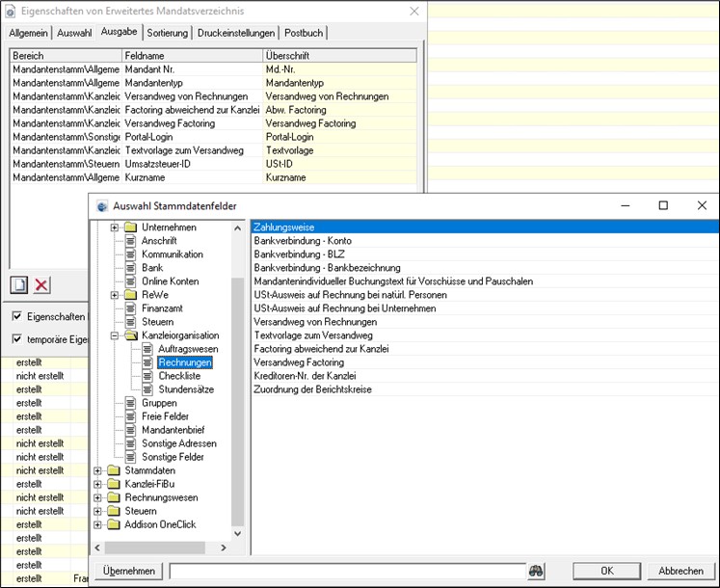
Task: Select the Rechnungen tree item
Action: 185,362
